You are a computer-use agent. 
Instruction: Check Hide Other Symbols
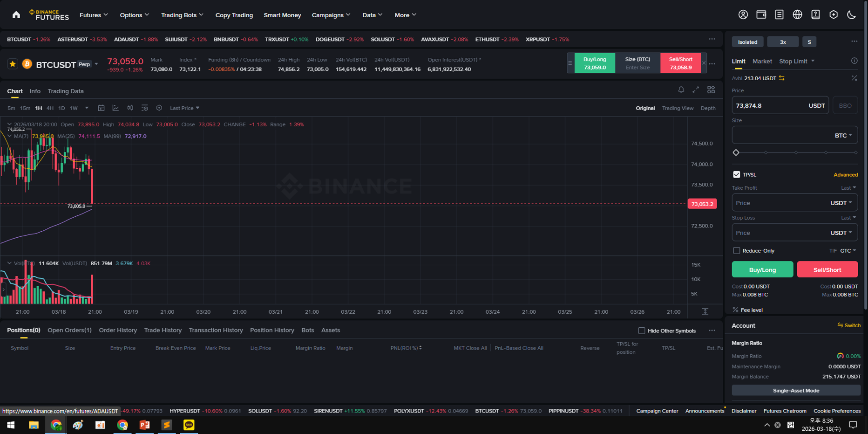click(x=642, y=331)
